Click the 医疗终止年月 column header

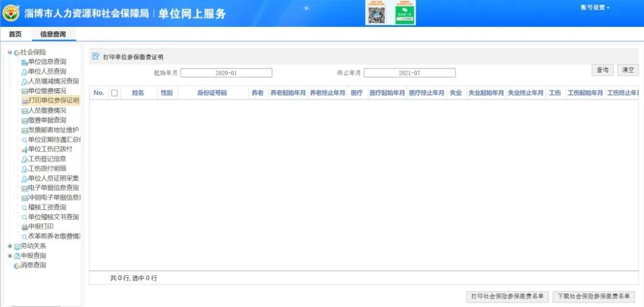426,93
